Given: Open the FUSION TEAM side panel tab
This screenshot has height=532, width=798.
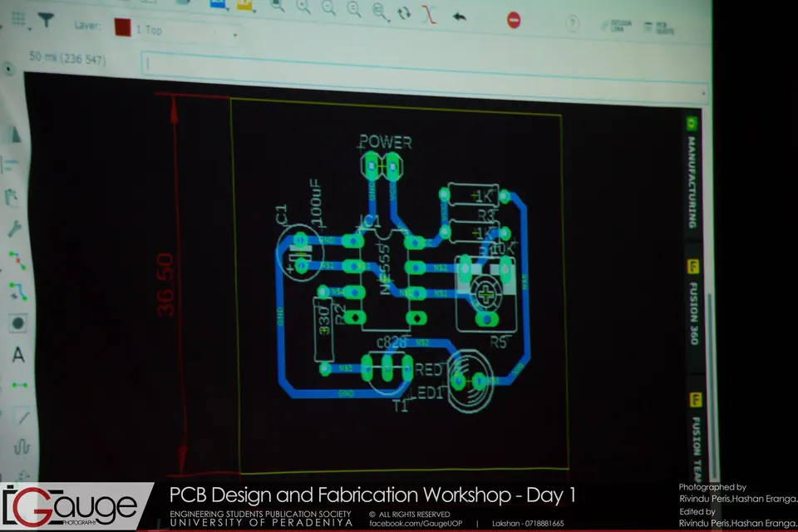Looking at the screenshot, I should tap(696, 438).
